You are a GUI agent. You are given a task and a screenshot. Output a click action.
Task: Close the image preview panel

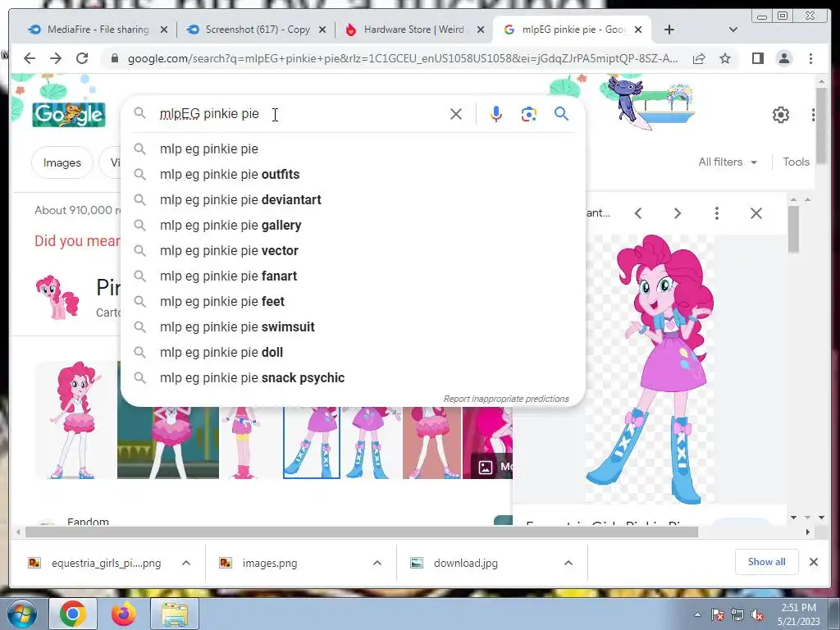756,213
